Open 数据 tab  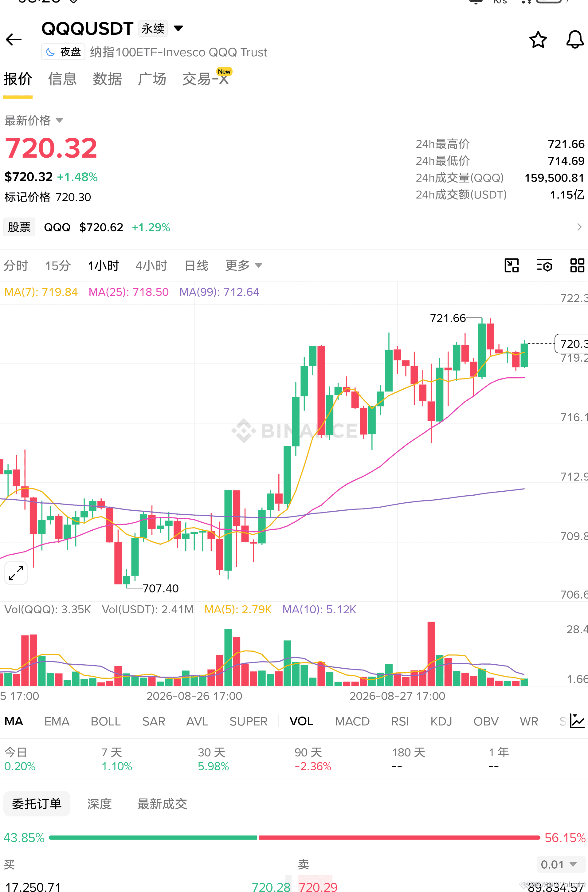point(107,79)
